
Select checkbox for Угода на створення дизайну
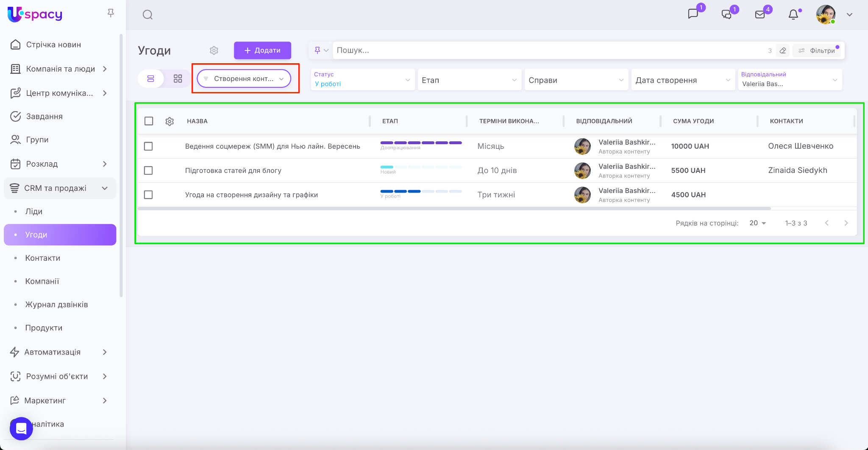[x=148, y=195]
